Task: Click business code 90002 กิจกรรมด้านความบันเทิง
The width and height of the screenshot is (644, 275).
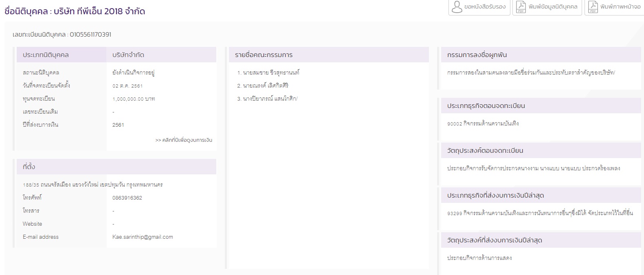Action: [483, 124]
